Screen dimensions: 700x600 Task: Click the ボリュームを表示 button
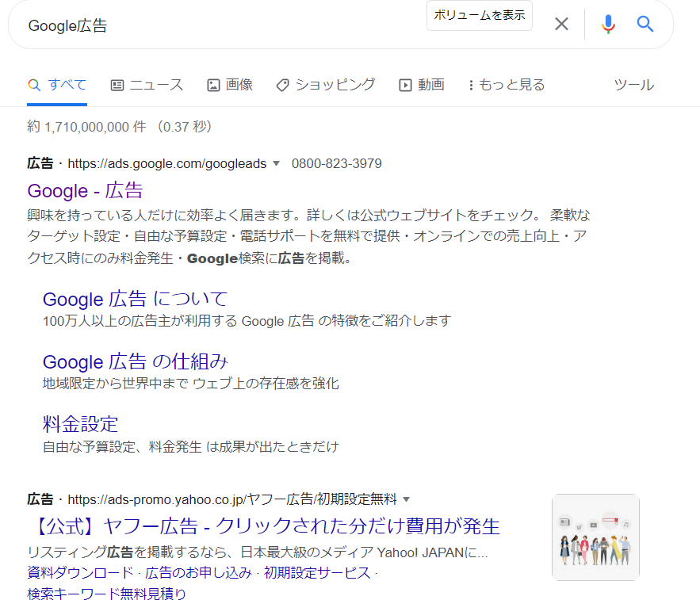point(480,16)
